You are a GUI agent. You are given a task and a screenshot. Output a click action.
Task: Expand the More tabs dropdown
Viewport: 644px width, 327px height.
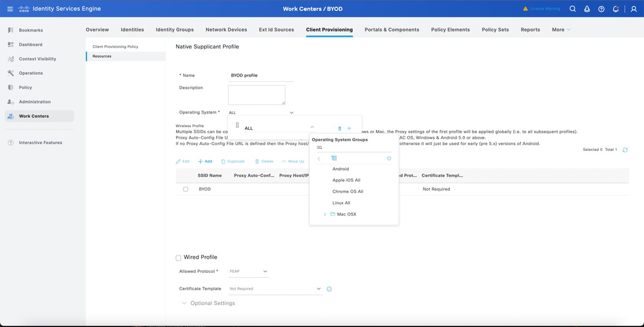(x=561, y=30)
